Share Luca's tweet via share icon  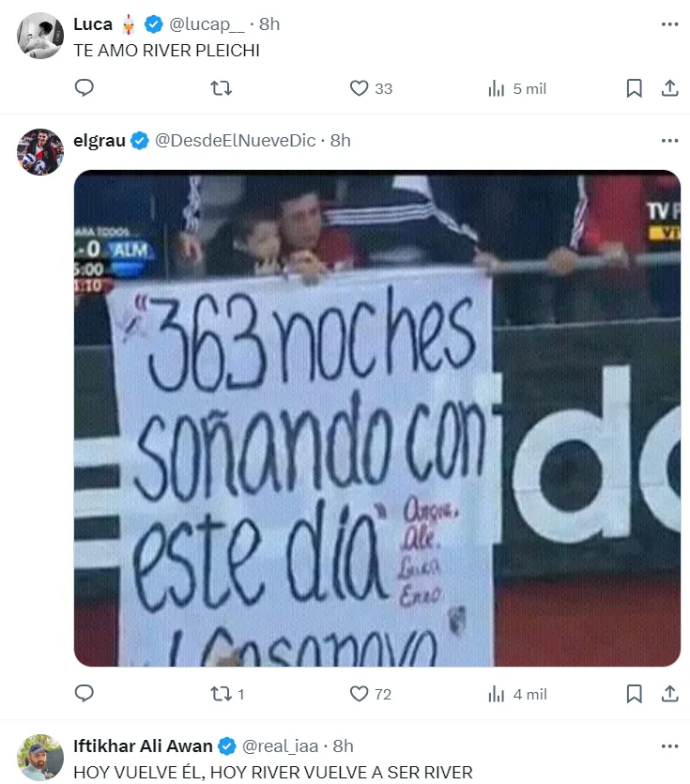669,88
